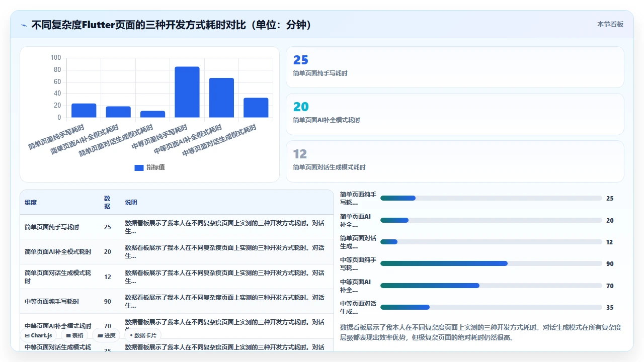Image resolution: width=644 pixels, height=362 pixels.
Task: Click the 进度 chip
Action: [x=106, y=335]
